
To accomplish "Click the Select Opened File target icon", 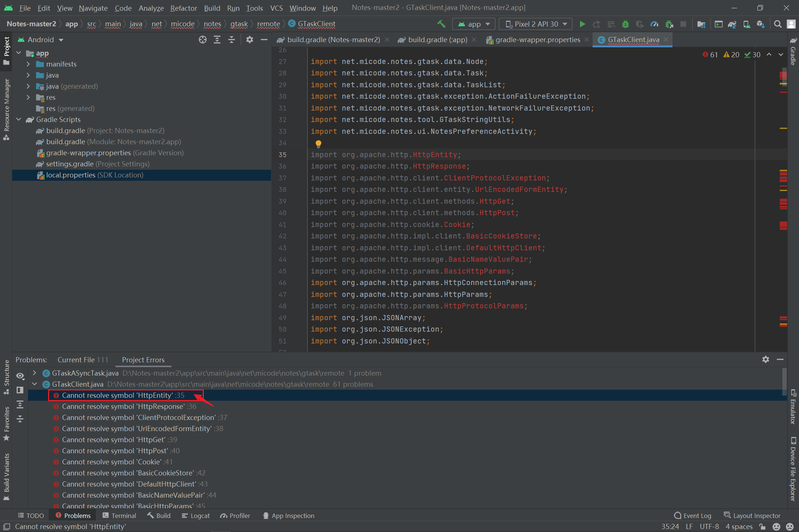I will pyautogui.click(x=202, y=40).
